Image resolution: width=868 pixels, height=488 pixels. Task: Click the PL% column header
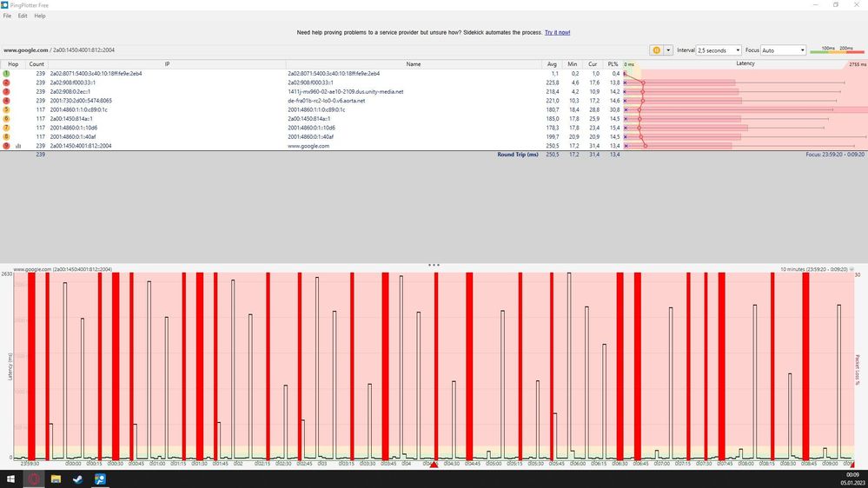[x=613, y=64]
